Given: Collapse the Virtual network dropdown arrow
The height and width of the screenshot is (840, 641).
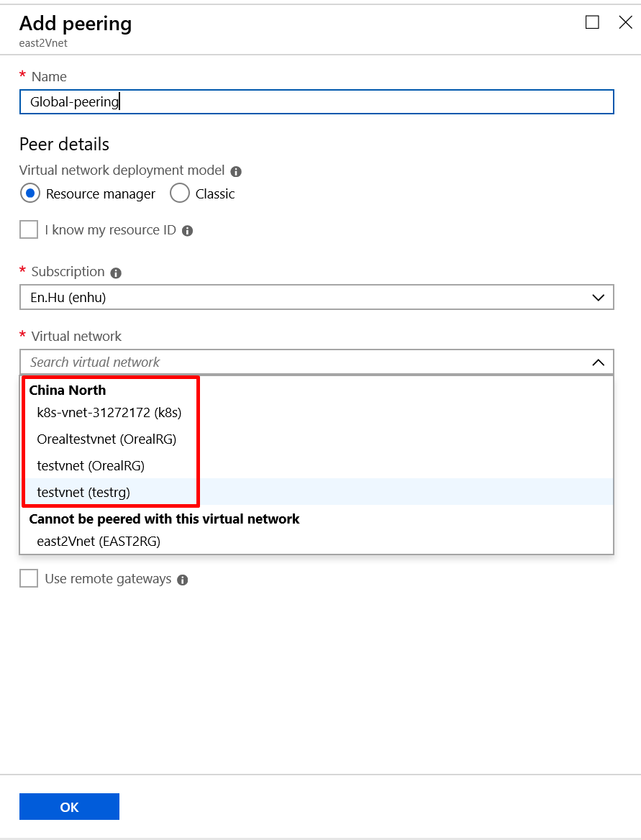Looking at the screenshot, I should (x=598, y=362).
